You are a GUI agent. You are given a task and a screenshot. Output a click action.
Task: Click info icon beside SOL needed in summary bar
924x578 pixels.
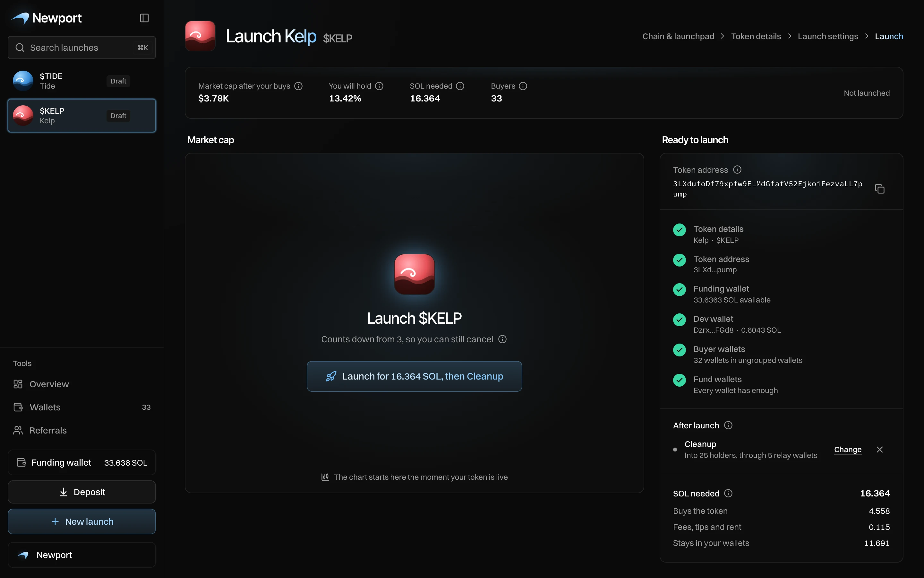(x=460, y=86)
